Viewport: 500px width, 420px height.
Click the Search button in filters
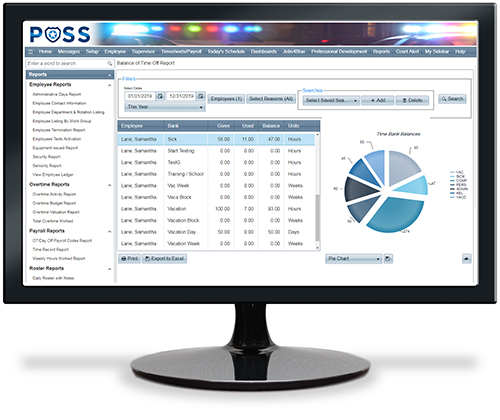click(x=452, y=99)
